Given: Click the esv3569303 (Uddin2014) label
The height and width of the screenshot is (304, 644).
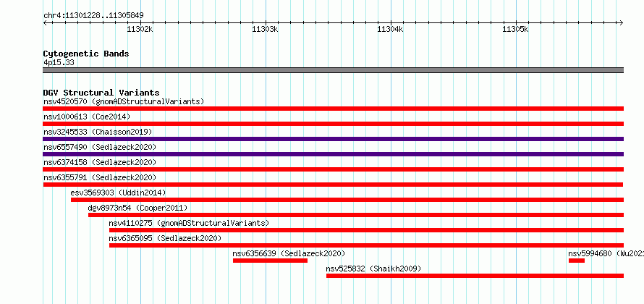Looking at the screenshot, I should coord(118,193).
